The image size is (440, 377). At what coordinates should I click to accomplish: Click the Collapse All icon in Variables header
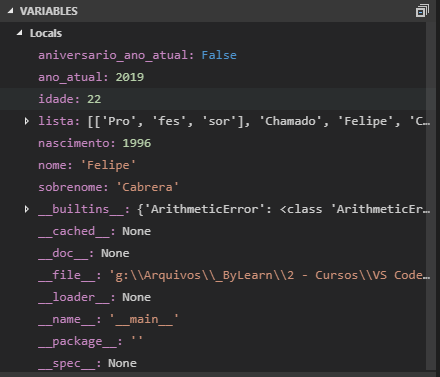pos(422,11)
